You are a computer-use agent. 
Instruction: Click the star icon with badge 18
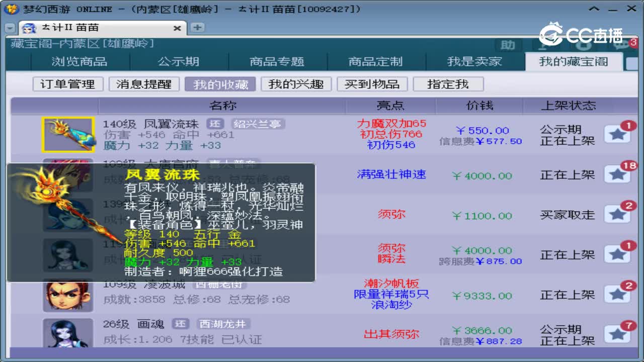click(x=618, y=173)
